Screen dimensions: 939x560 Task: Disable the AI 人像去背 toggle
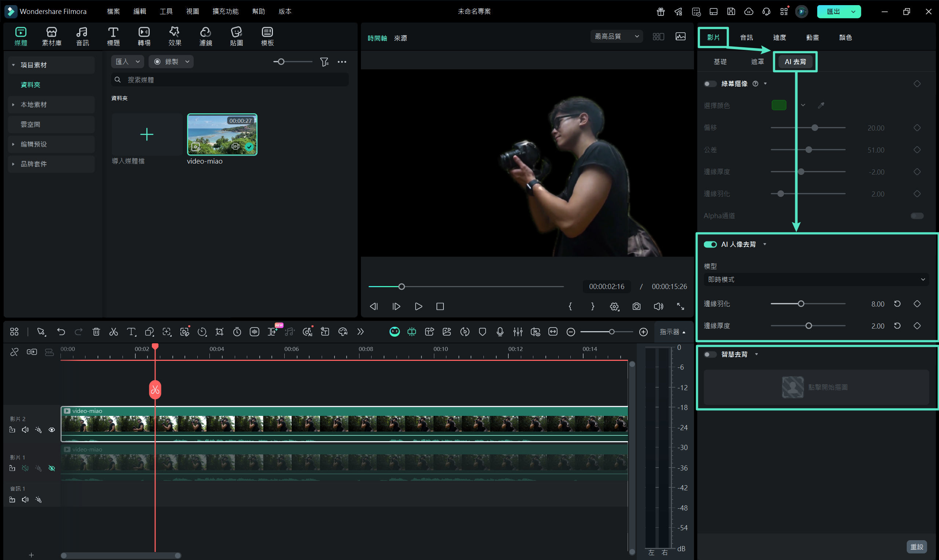710,245
